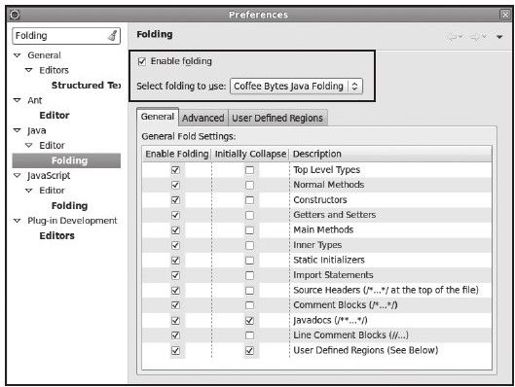Switch to the User Defined Regions tab
This screenshot has width=515, height=387.
point(277,118)
